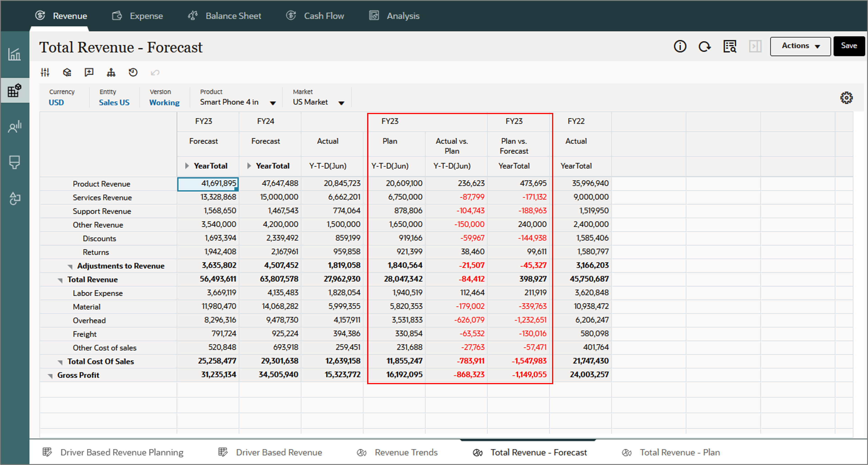Open the Product dropdown Smart Phone 4 in

point(273,103)
